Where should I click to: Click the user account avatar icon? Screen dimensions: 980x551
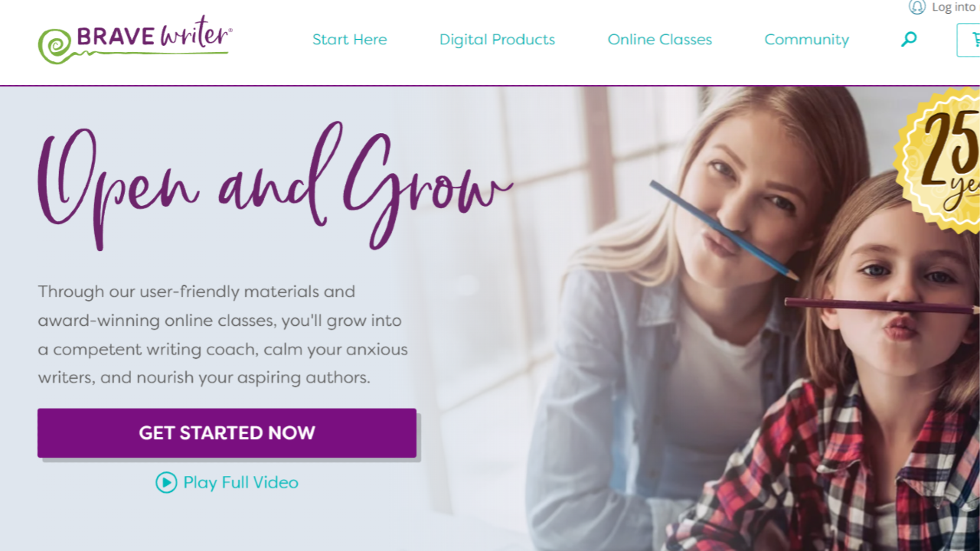[x=916, y=7]
